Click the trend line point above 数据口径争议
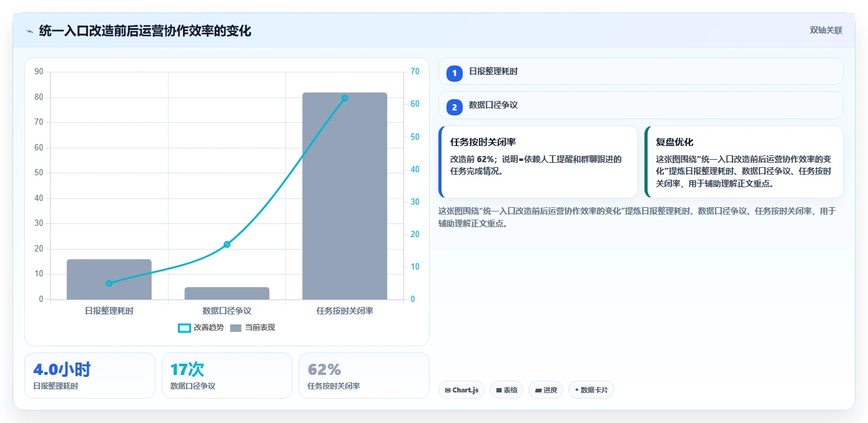The image size is (868, 423). [x=227, y=244]
